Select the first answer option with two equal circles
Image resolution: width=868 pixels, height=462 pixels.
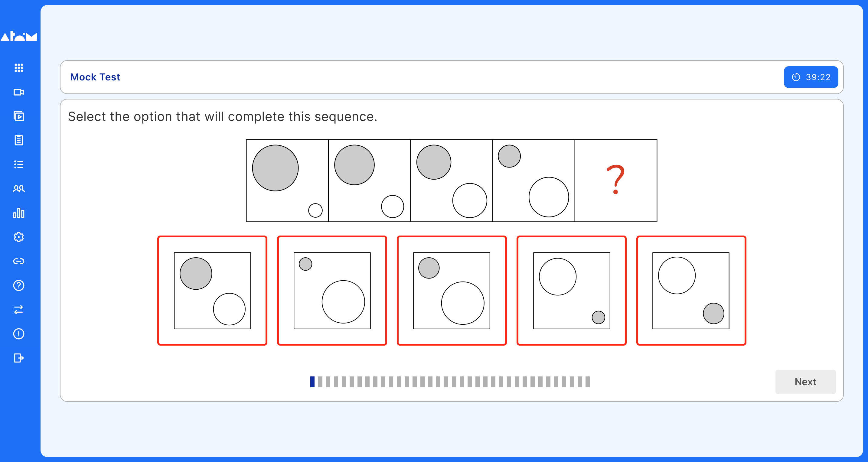point(212,291)
